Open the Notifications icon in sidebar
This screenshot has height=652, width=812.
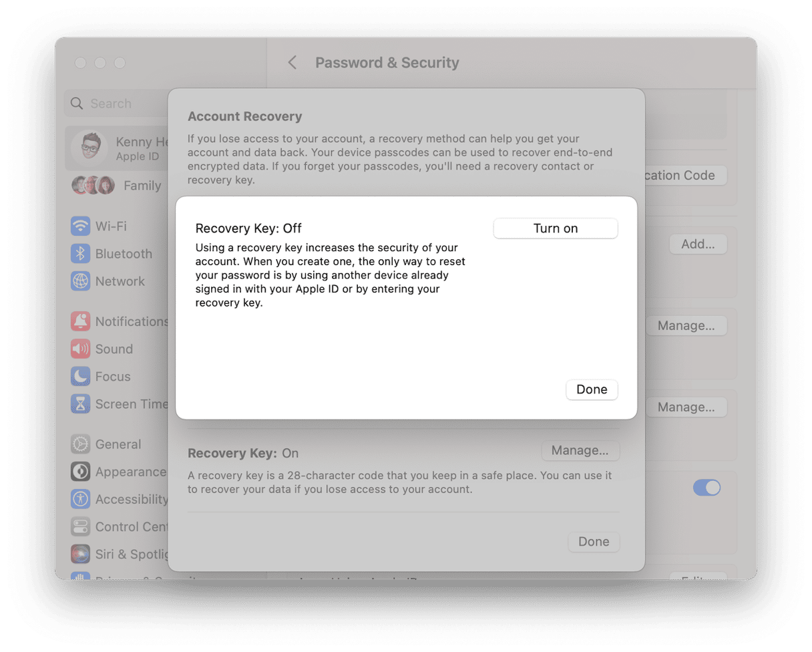(81, 321)
